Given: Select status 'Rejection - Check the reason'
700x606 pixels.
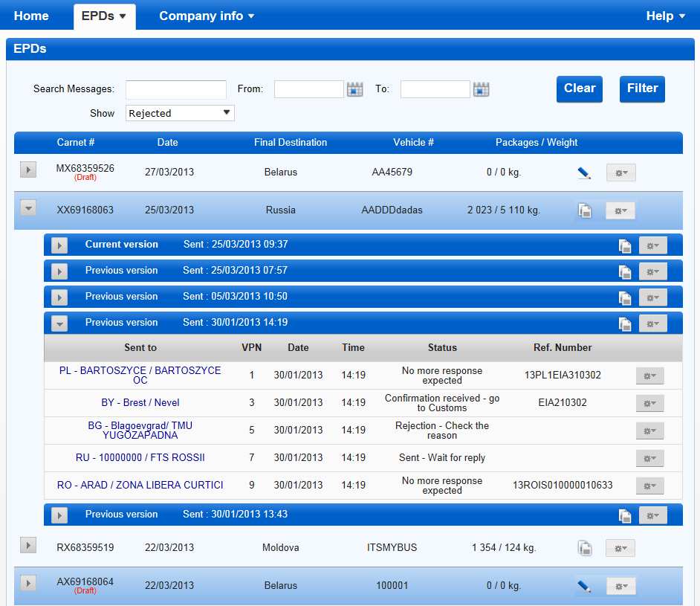Looking at the screenshot, I should (442, 430).
